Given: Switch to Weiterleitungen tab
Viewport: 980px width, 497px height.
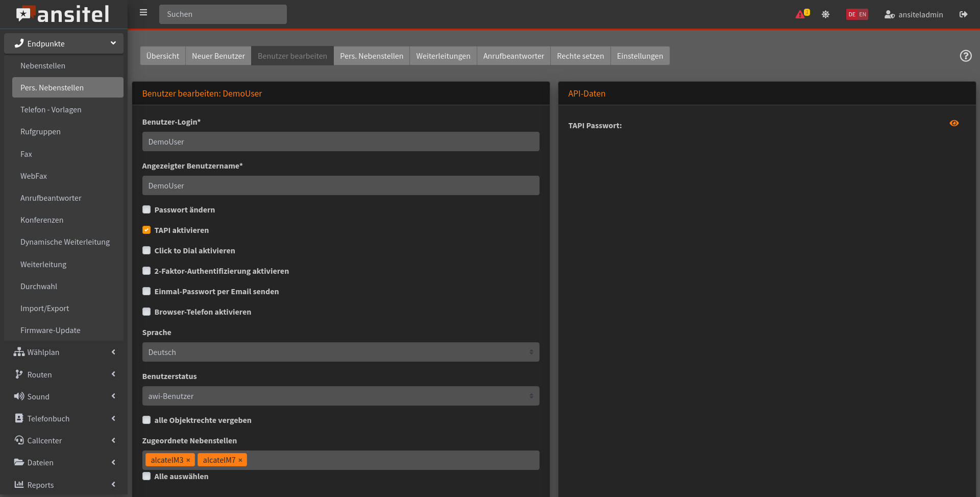Looking at the screenshot, I should [x=443, y=56].
